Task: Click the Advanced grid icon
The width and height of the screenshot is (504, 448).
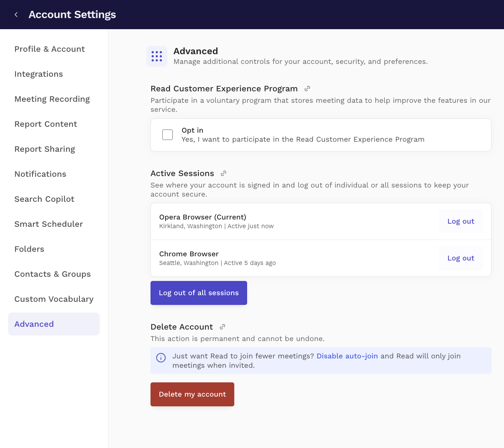Action: click(157, 56)
